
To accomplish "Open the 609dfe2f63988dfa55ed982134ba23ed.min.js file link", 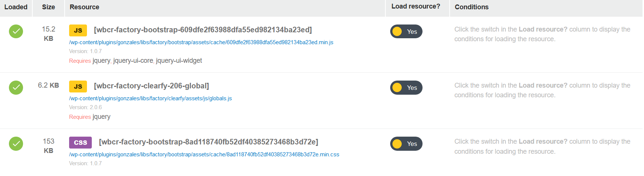I will click(201, 42).
